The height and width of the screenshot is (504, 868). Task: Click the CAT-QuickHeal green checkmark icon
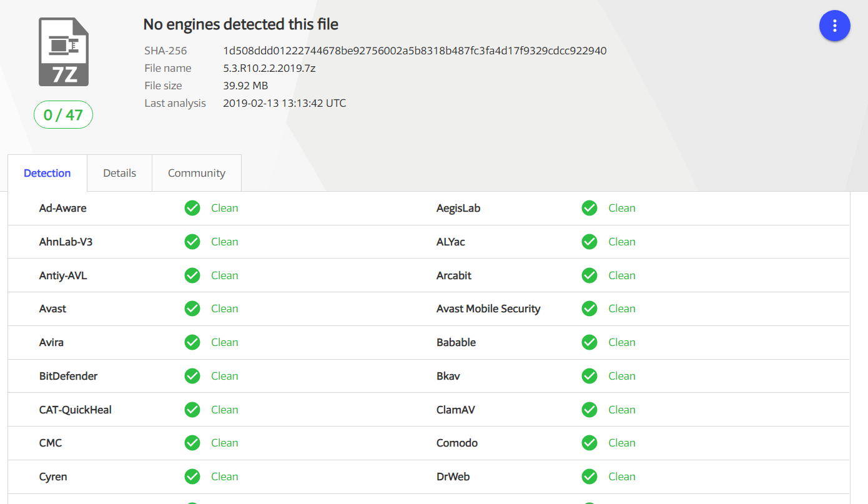[x=192, y=410]
